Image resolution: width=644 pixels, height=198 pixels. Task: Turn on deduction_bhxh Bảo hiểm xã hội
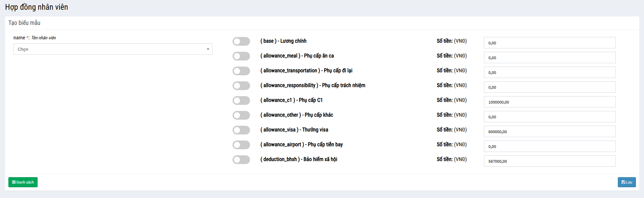pyautogui.click(x=241, y=160)
